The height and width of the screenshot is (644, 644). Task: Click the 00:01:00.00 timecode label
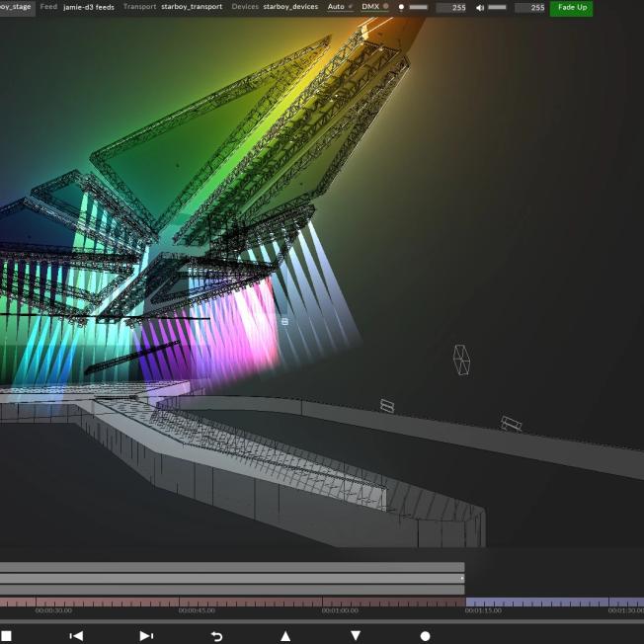click(340, 610)
